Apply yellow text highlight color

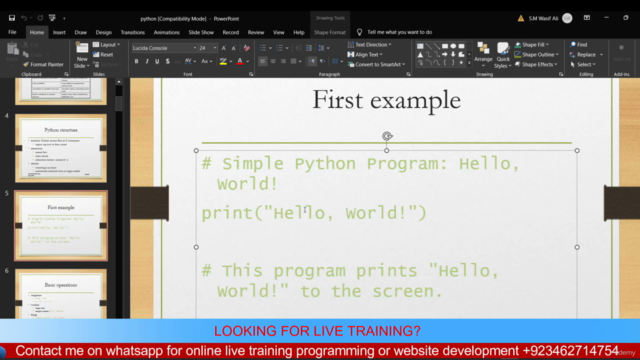pos(223,61)
